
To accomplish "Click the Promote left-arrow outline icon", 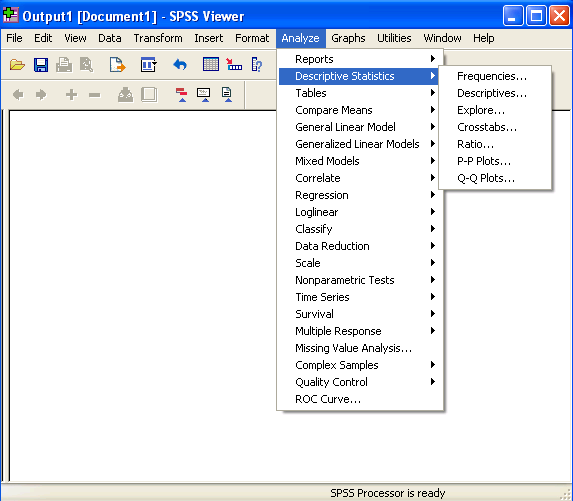I will pos(18,95).
